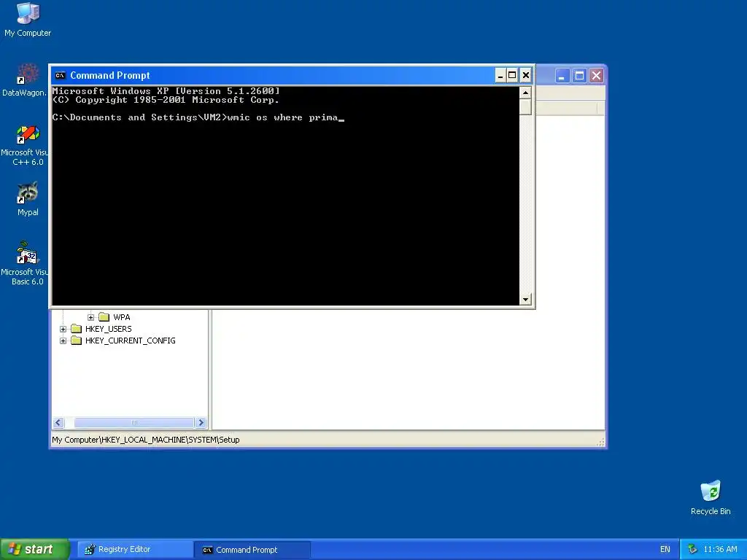This screenshot has width=747, height=560.
Task: Click the 11:36 AM clock
Action: click(x=720, y=550)
